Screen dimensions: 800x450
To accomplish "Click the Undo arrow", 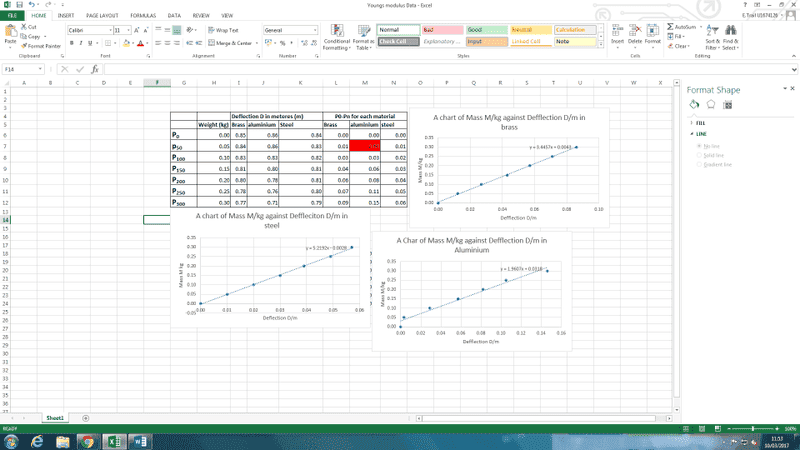I will tap(32, 5).
